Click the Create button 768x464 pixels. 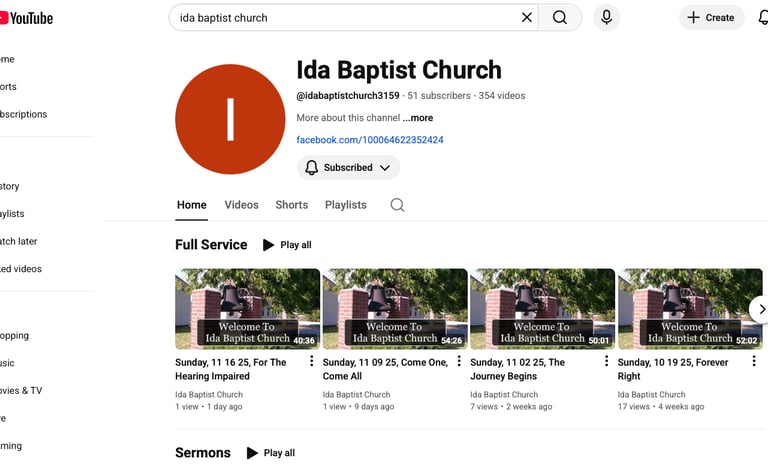pos(710,17)
